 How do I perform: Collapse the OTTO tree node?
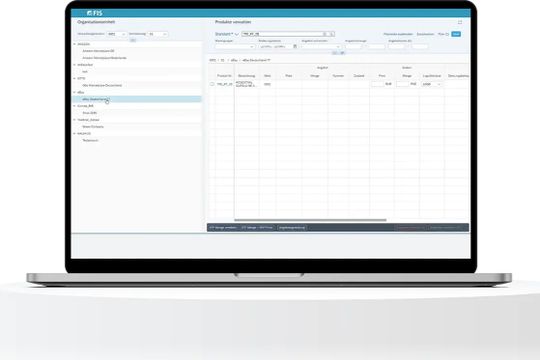(x=74, y=79)
